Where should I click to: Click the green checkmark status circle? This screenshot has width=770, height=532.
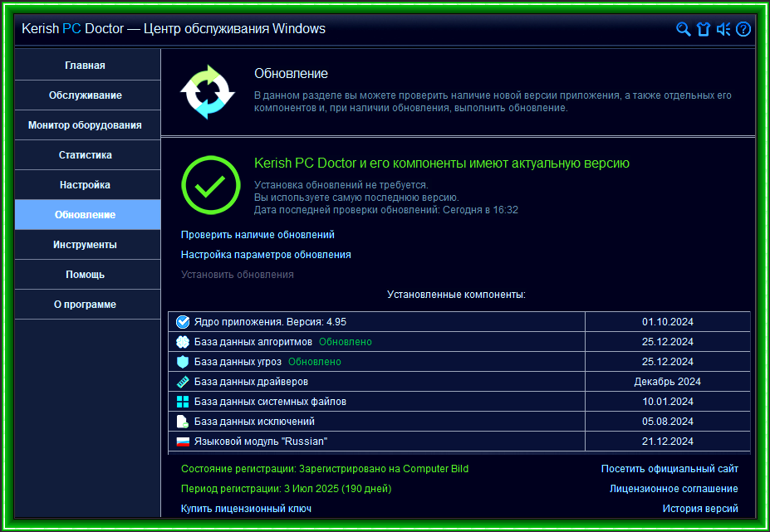[x=211, y=185]
